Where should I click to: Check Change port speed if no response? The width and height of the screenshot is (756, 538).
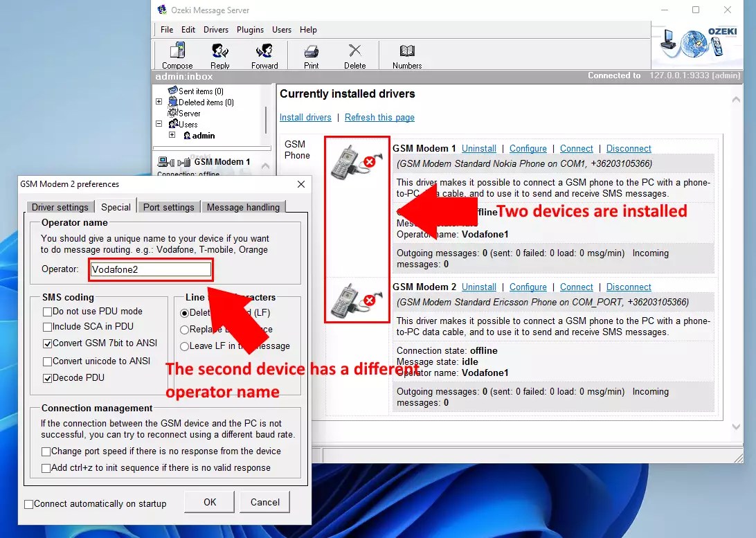point(46,451)
